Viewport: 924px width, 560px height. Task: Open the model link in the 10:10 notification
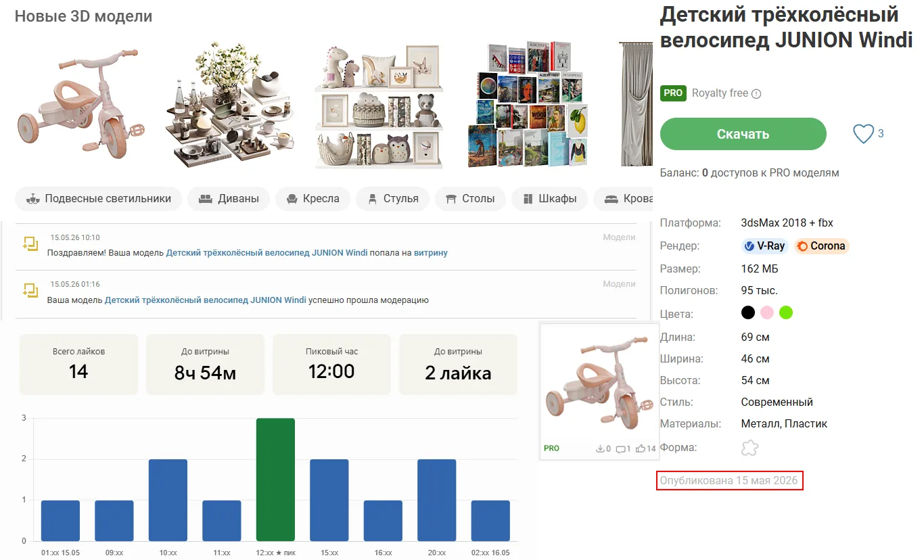point(267,252)
